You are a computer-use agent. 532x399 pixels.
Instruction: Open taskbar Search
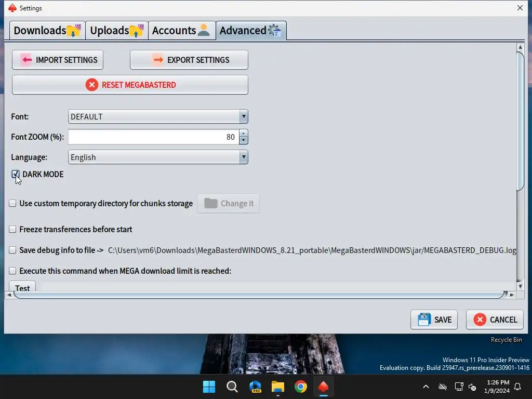(x=232, y=387)
